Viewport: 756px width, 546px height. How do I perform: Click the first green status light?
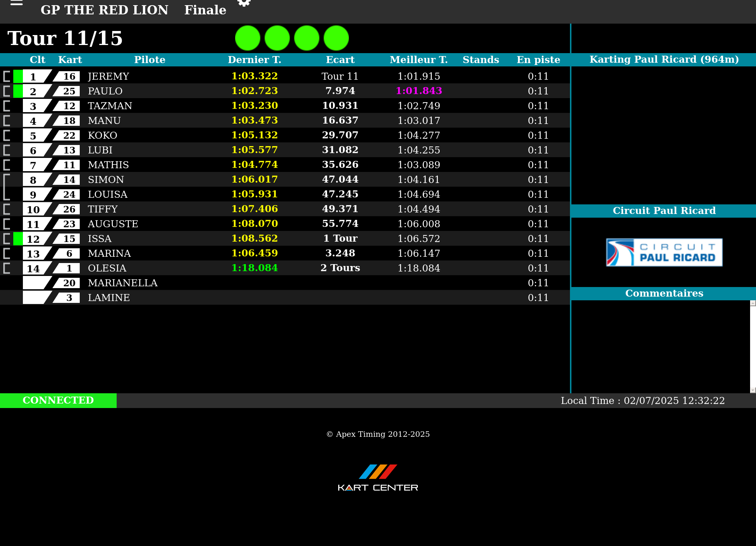[247, 38]
